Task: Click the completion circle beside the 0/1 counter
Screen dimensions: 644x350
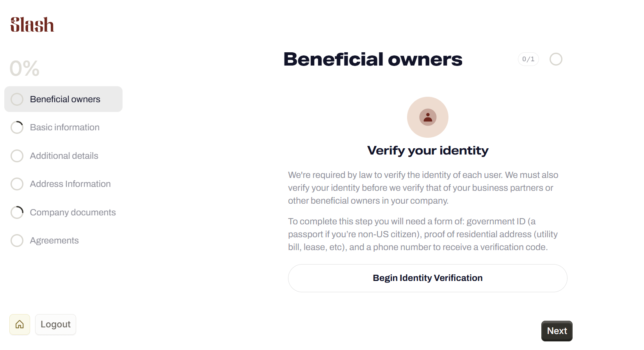Action: click(556, 59)
